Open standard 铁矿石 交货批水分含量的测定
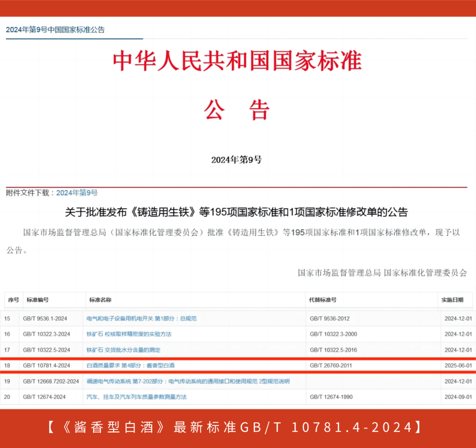Screen dimensions: 476x448 [x=123, y=350]
